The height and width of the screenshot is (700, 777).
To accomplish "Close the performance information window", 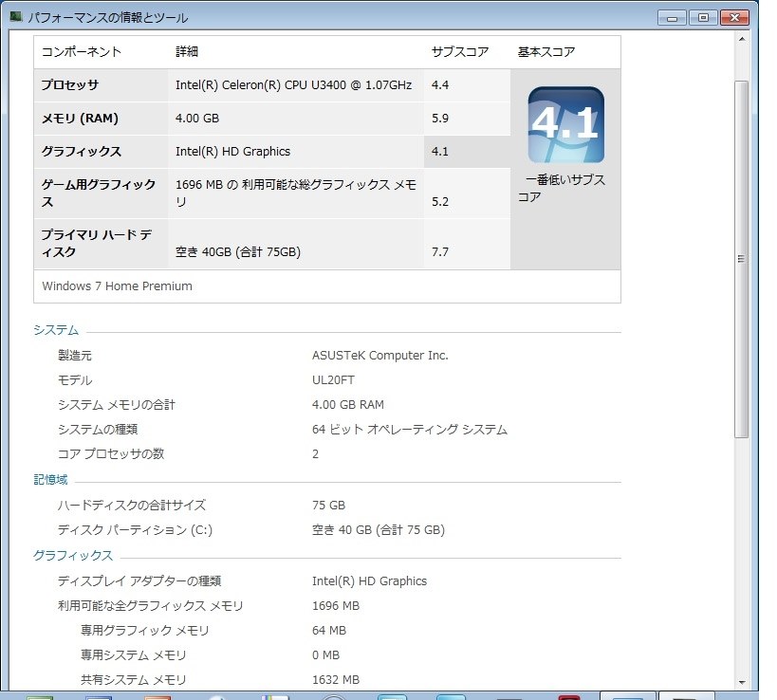I will tap(734, 18).
